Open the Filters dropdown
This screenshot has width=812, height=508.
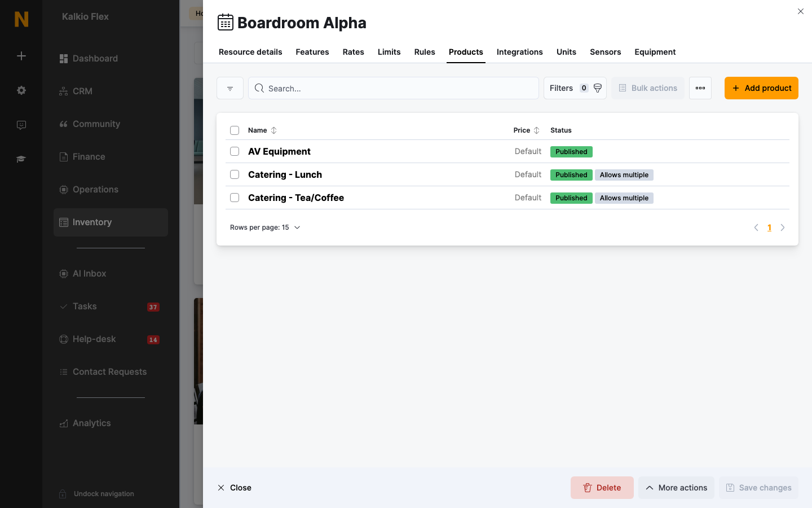pyautogui.click(x=575, y=88)
